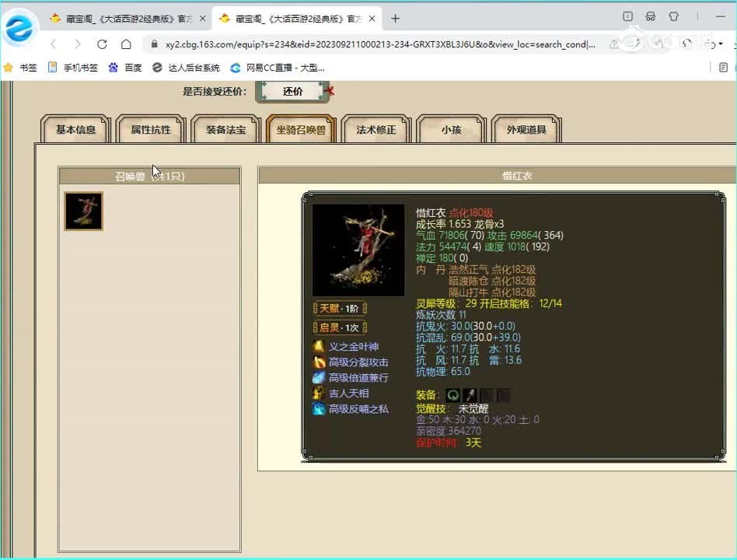This screenshot has height=560, width=737.
Task: Click the 点化180级 red text
Action: pos(471,212)
